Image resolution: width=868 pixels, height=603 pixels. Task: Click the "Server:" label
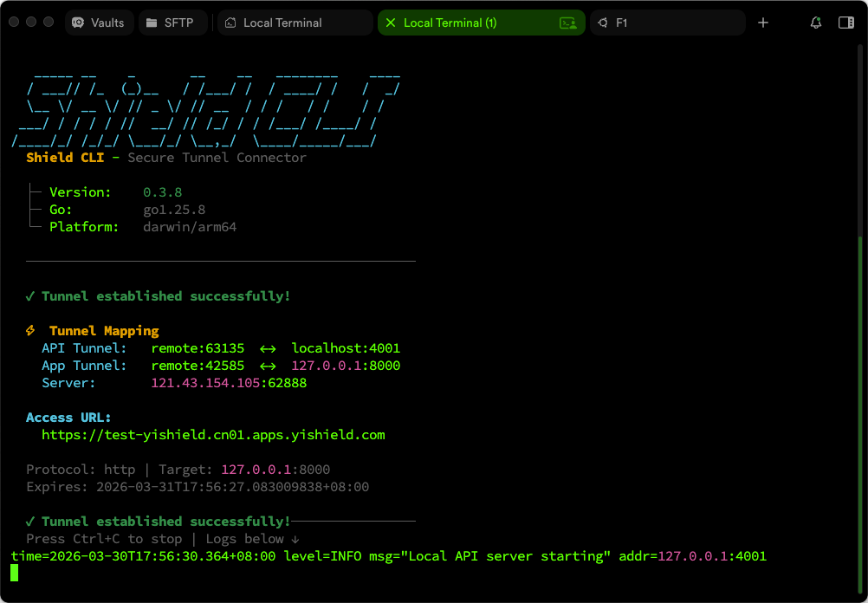[x=68, y=383]
